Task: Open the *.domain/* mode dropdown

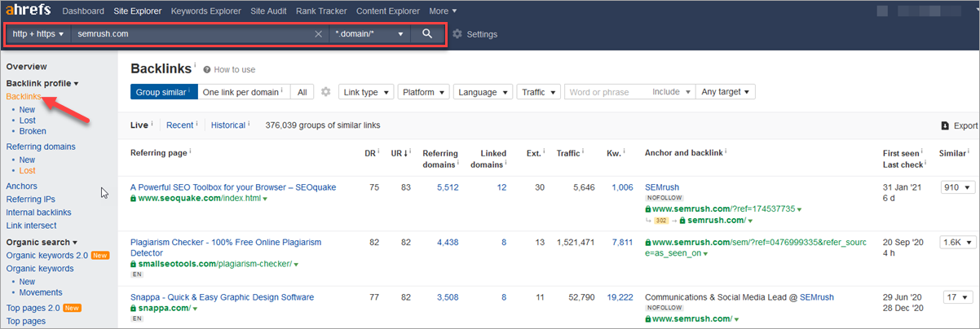Action: click(x=369, y=34)
